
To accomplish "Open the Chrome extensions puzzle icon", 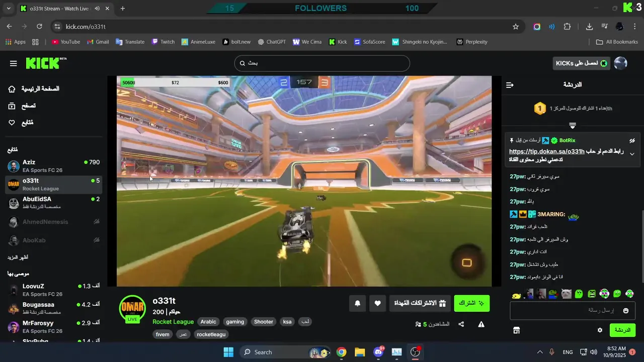I will click(568, 27).
